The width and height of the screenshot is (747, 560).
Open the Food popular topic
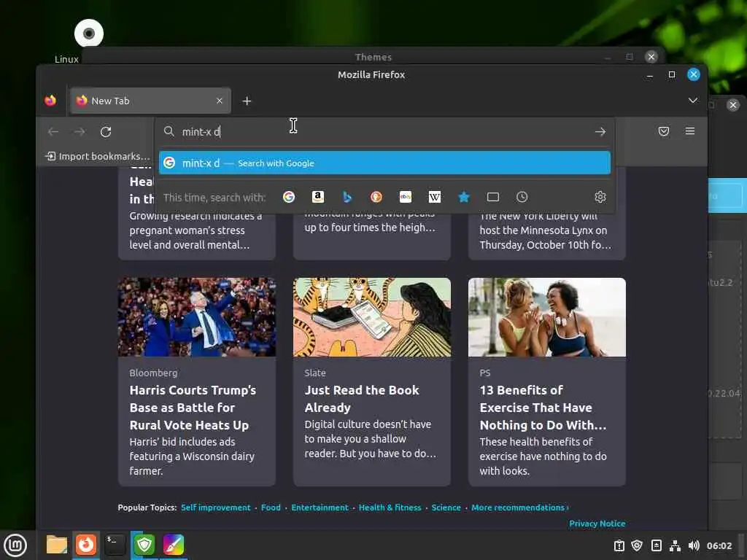coord(271,507)
